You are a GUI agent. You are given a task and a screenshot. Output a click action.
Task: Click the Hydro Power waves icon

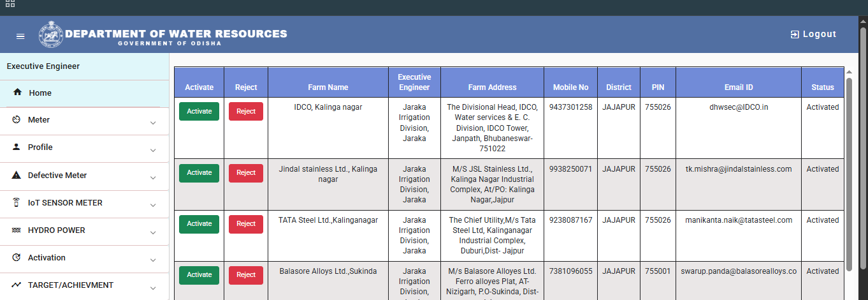click(x=16, y=230)
